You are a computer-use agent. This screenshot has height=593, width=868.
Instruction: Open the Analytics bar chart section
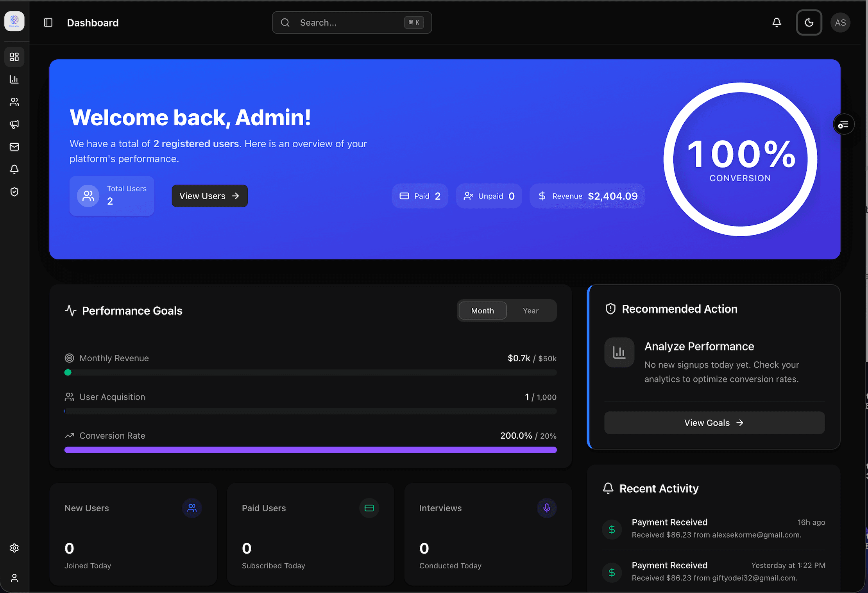(x=14, y=79)
